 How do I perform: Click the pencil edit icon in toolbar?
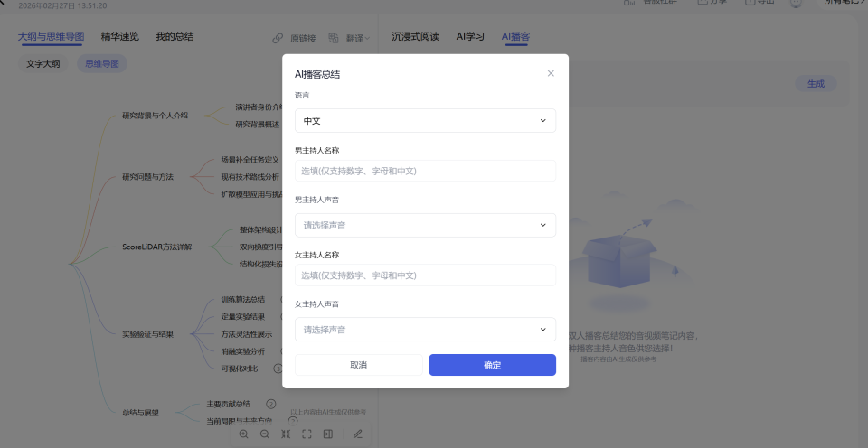click(x=358, y=434)
